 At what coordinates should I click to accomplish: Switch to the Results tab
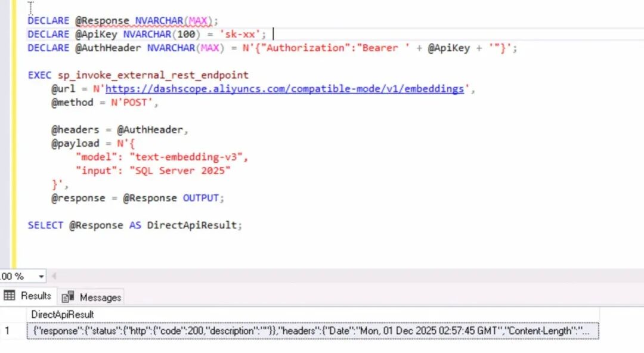(x=27, y=296)
